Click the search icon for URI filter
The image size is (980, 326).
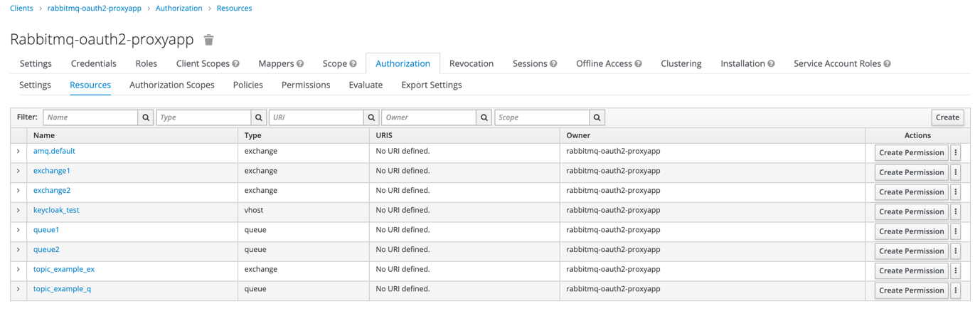(x=371, y=117)
